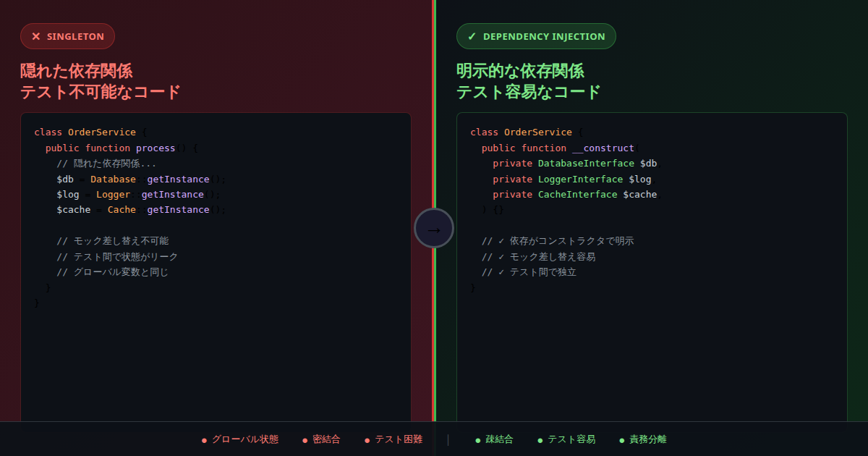Image resolution: width=868 pixels, height=456 pixels.
Task: Click the グローバル状態 tag text
Action: (245, 439)
